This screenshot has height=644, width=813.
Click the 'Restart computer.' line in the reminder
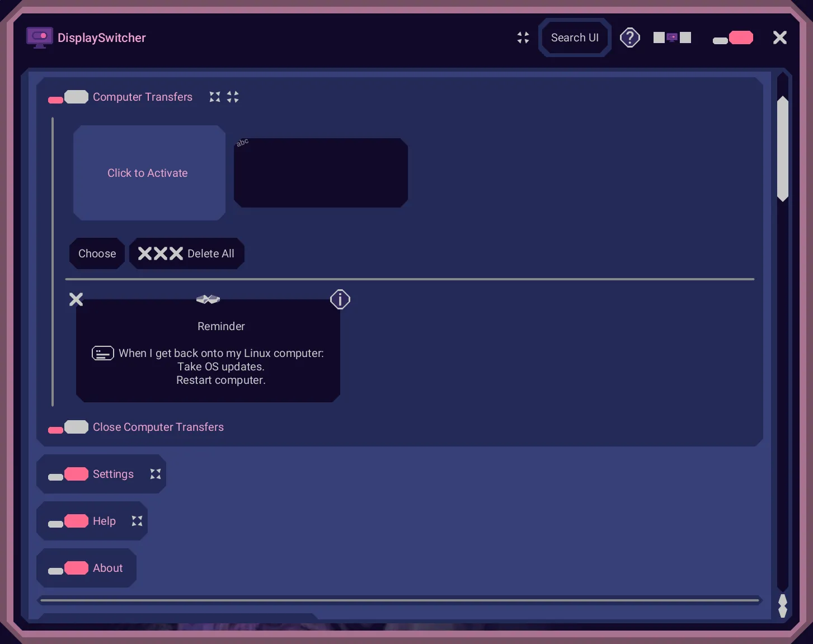coord(221,380)
